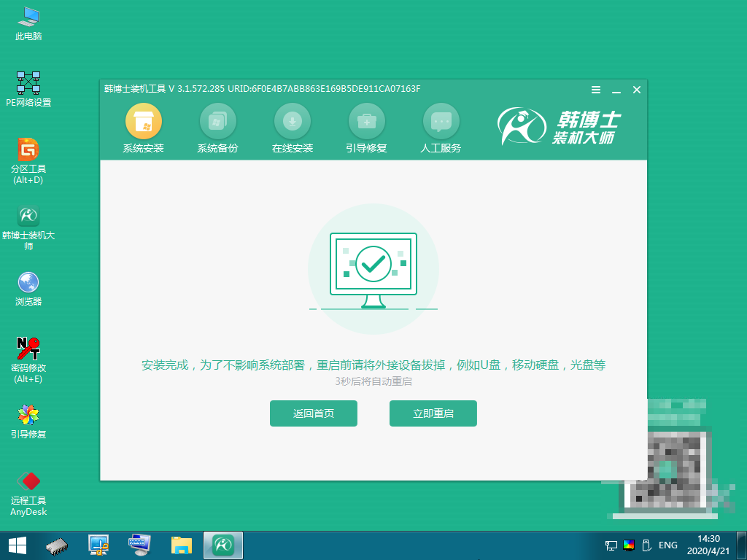747x560 pixels.
Task: Switch ENG input language indicator
Action: click(x=668, y=545)
